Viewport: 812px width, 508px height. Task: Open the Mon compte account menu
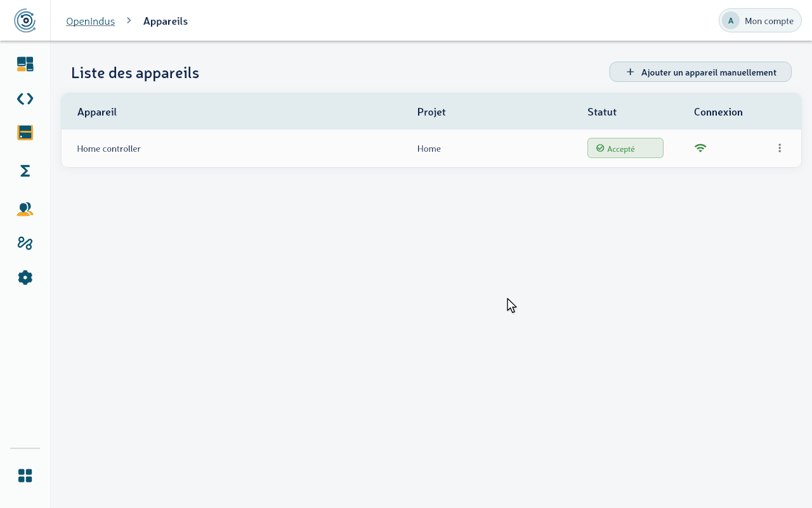(760, 20)
